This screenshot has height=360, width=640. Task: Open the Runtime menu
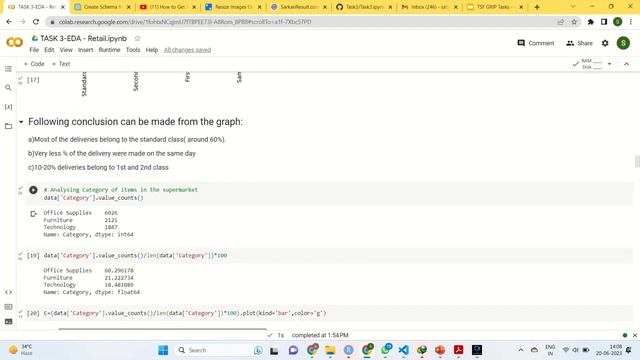[109, 50]
